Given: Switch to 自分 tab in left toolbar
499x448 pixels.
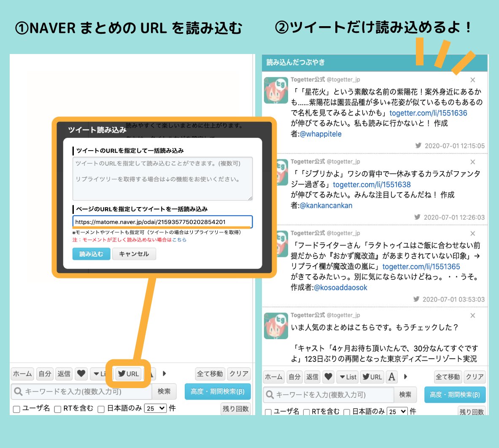Looking at the screenshot, I should point(45,374).
